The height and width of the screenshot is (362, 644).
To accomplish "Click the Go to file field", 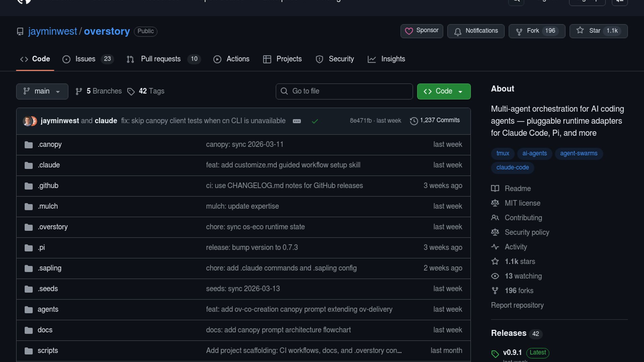I will (x=344, y=91).
